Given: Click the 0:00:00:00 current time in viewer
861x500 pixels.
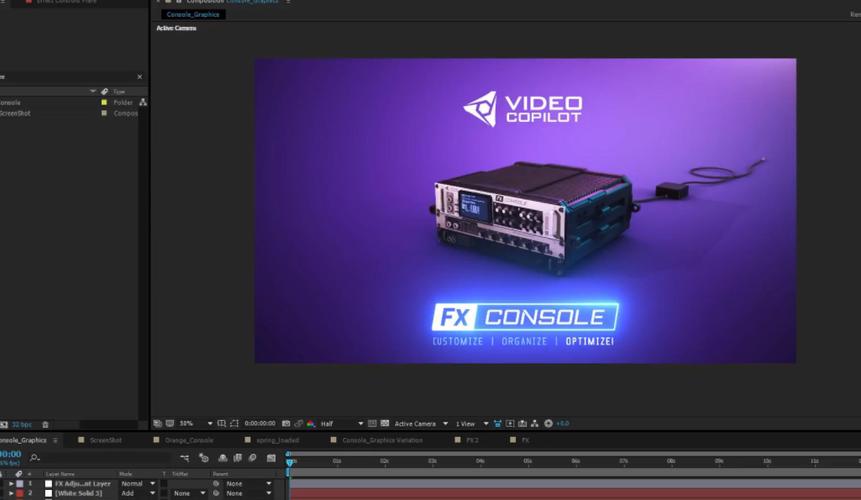Looking at the screenshot, I should point(260,424).
